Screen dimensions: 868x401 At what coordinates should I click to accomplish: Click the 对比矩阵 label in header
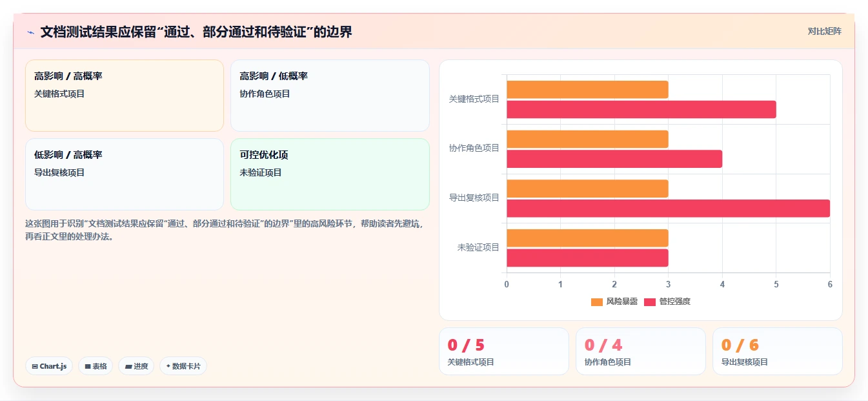pyautogui.click(x=824, y=31)
